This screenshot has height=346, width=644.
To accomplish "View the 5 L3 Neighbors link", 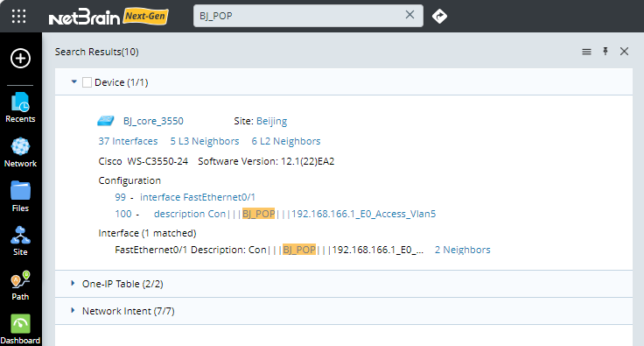I will click(x=205, y=141).
